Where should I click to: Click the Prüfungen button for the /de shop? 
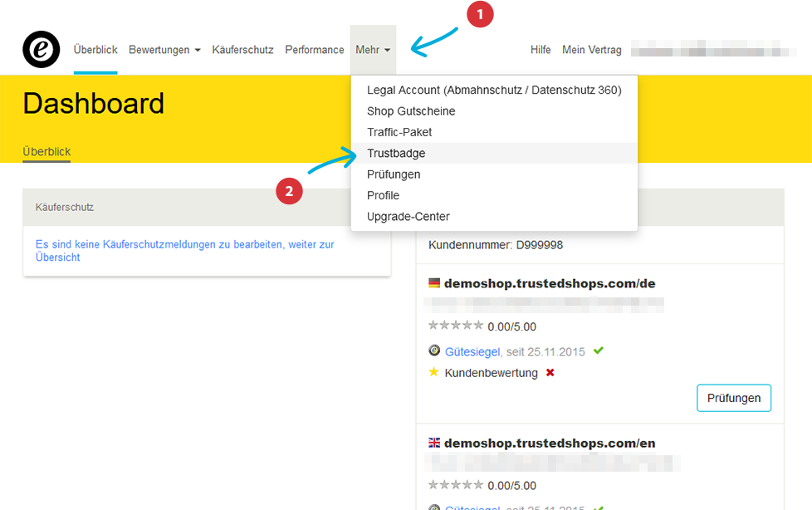coord(734,398)
